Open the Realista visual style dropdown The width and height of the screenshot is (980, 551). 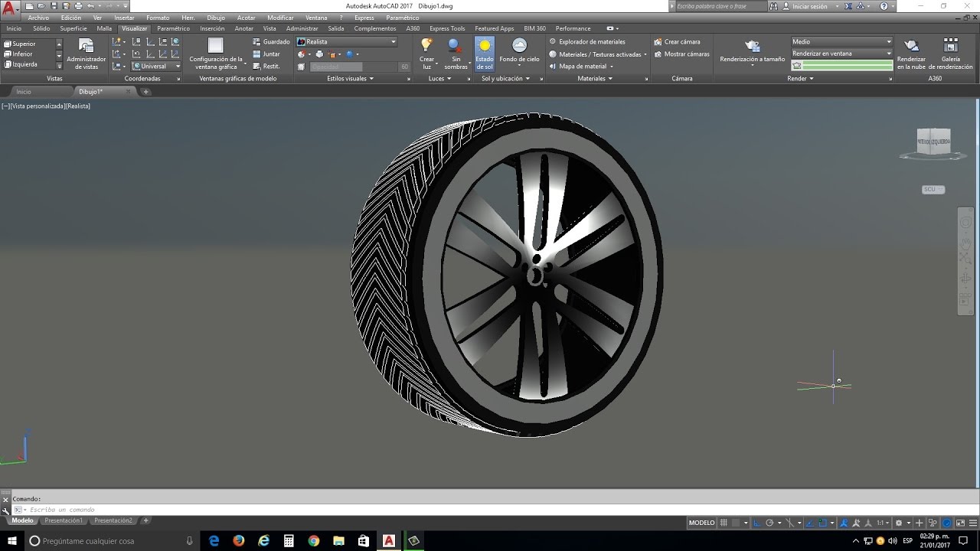(347, 42)
